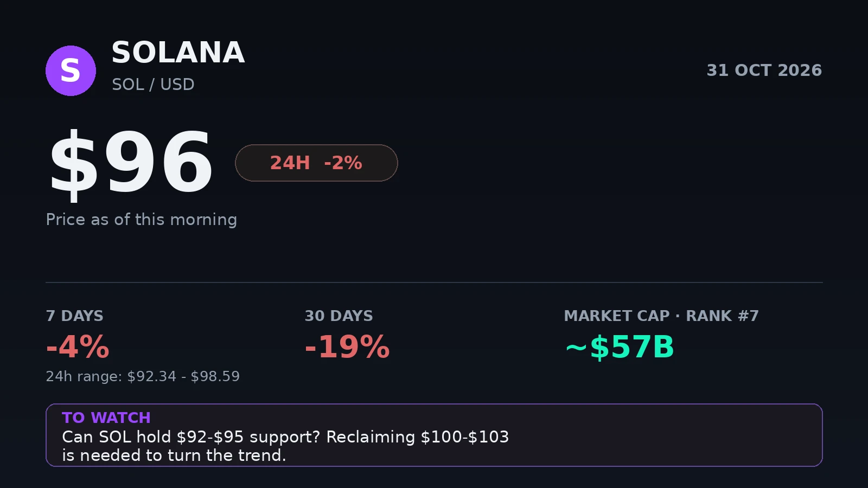Select the SOLANA title heading
The width and height of the screenshot is (868, 488).
coord(178,53)
